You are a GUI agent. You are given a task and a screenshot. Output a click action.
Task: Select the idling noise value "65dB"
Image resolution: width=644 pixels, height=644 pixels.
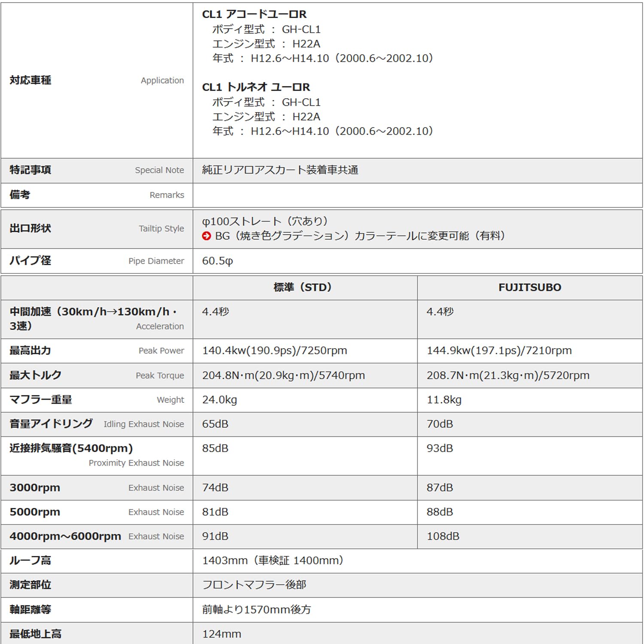click(216, 424)
